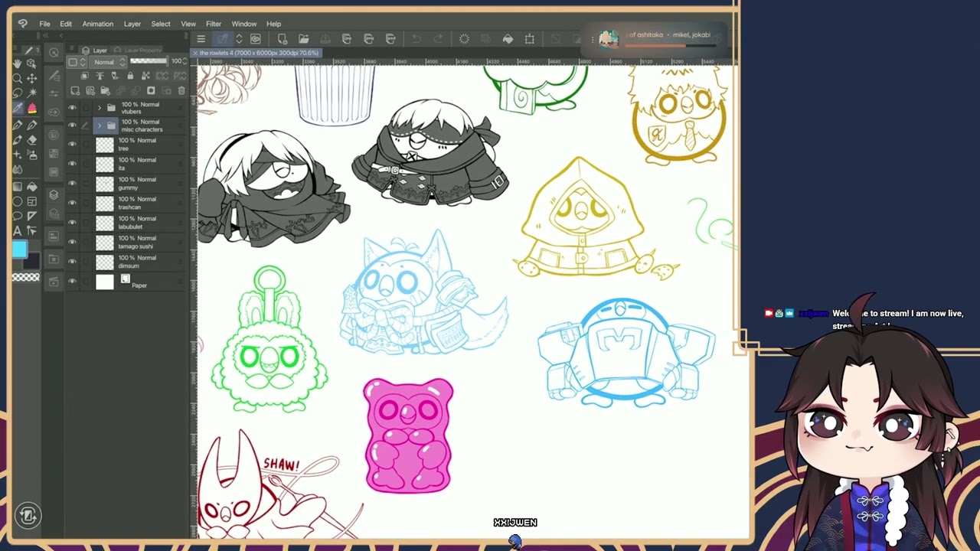This screenshot has height=551, width=980.
Task: Open the File menu
Action: (x=44, y=24)
